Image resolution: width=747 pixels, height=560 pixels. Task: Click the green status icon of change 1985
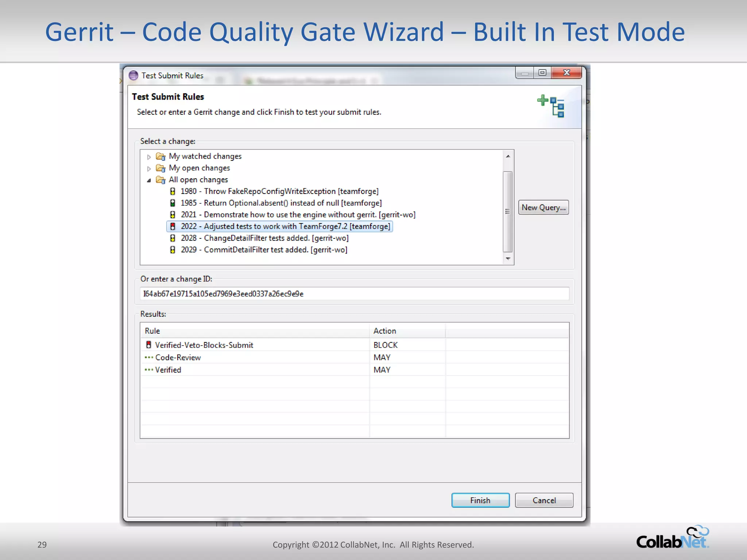pos(173,203)
